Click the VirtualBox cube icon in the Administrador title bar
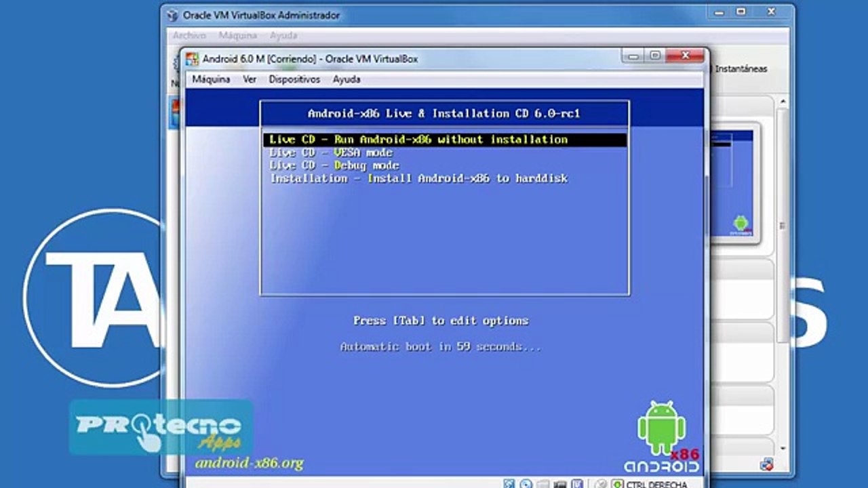Viewport: 868px width, 488px height. pos(172,15)
